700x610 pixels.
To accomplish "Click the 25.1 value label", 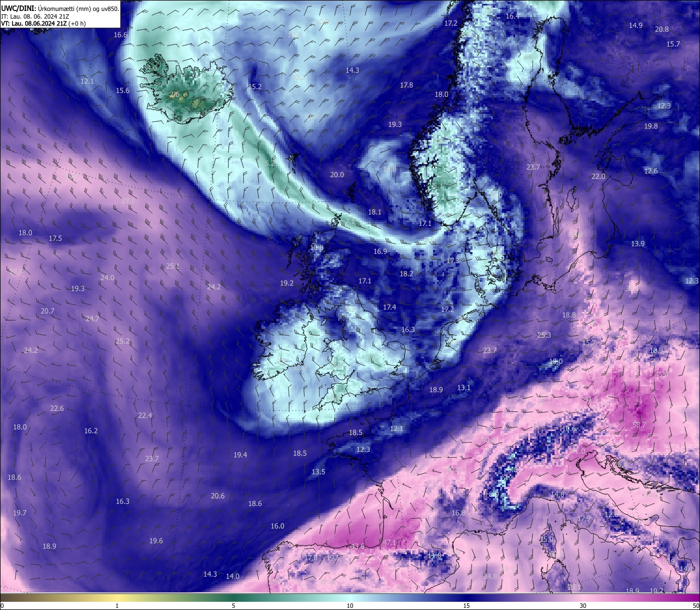I will (x=173, y=266).
